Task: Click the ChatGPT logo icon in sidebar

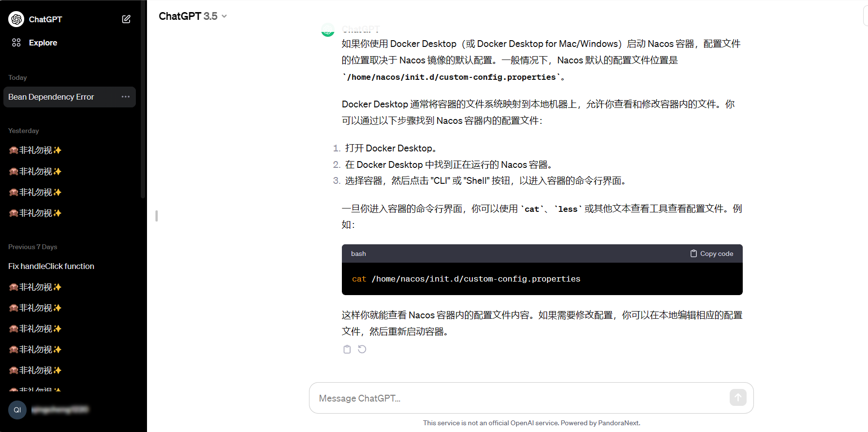Action: tap(16, 19)
